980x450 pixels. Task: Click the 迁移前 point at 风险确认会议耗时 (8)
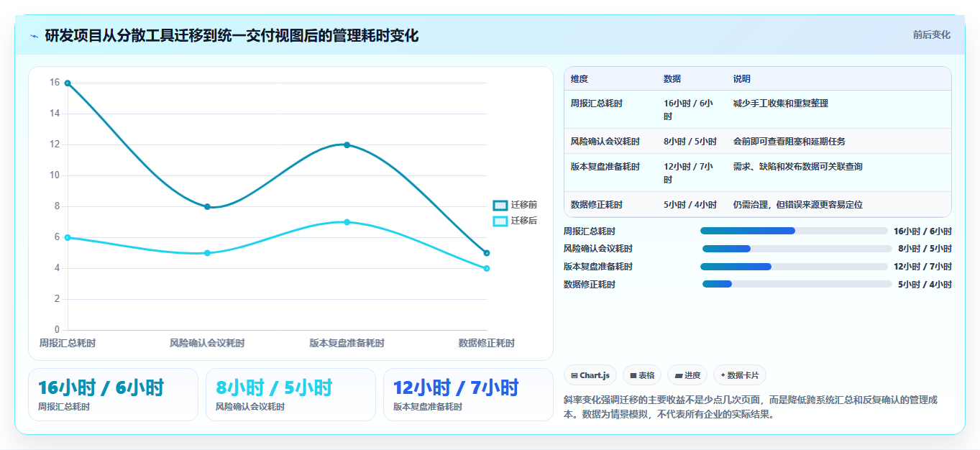pyautogui.click(x=207, y=207)
